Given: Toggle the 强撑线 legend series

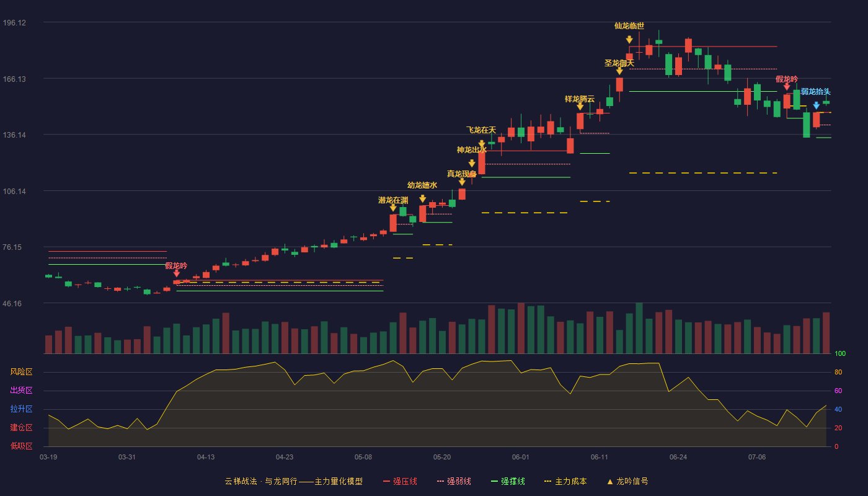Looking at the screenshot, I should click(508, 481).
